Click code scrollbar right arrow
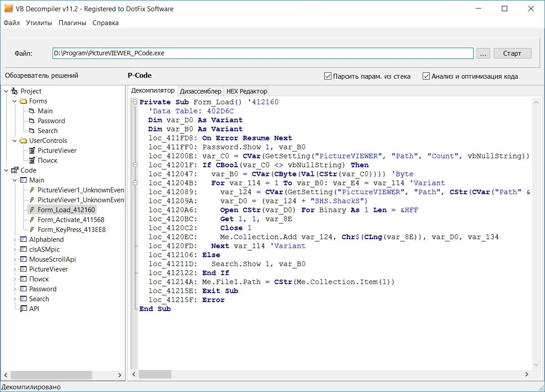This screenshot has height=392, width=545. click(x=527, y=374)
